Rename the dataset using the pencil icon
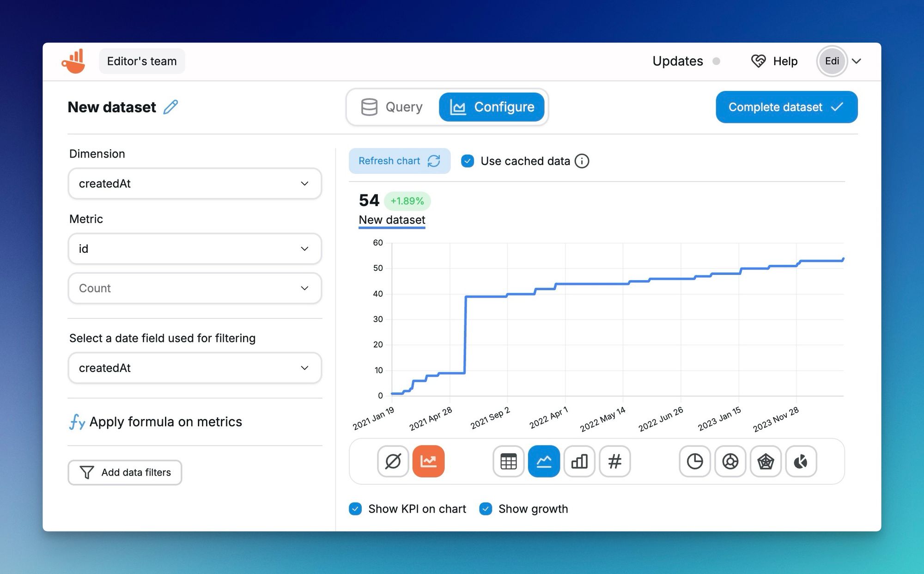924x574 pixels. 170,107
